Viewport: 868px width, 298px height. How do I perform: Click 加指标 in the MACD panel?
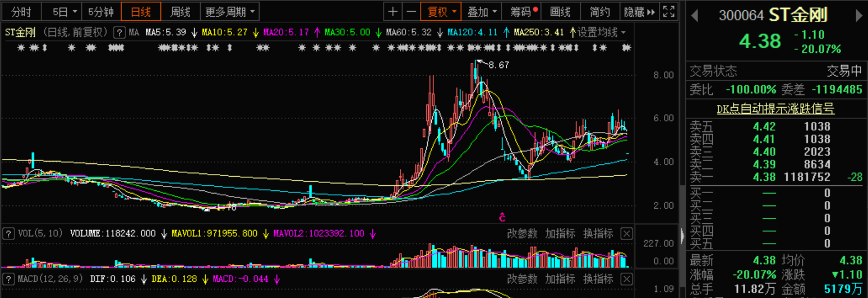[x=560, y=279]
